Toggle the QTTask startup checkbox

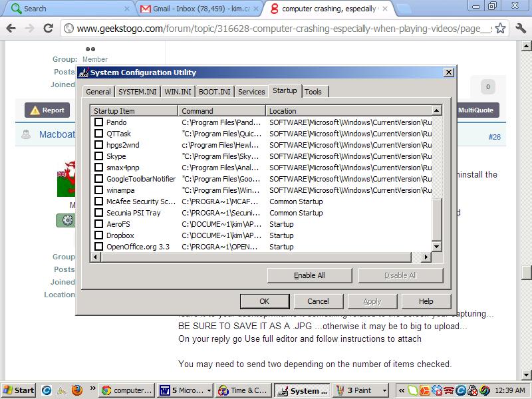tap(98, 134)
